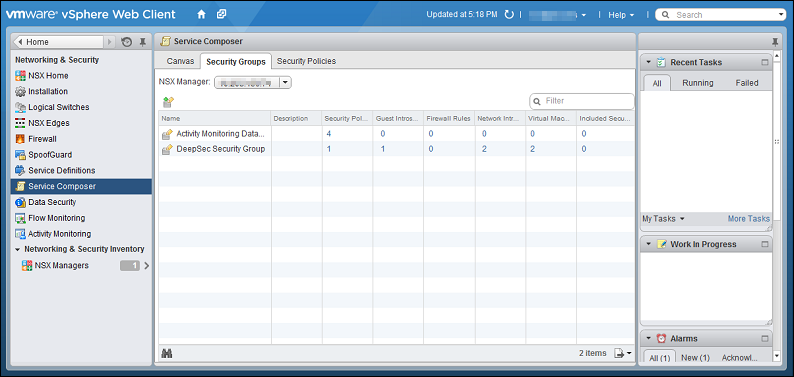Click the right panel scrollbar down arrow
The height and width of the screenshot is (377, 794).
tap(777, 356)
